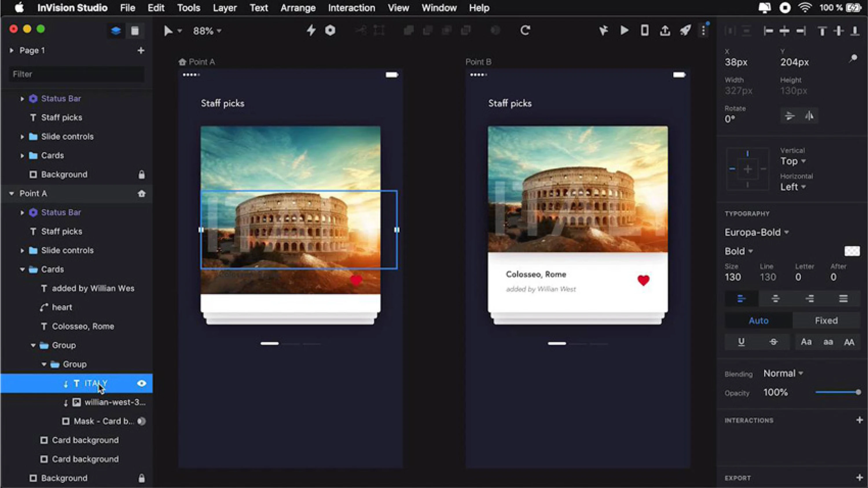868x488 pixels.
Task: Open the Interaction menu
Action: pos(351,8)
